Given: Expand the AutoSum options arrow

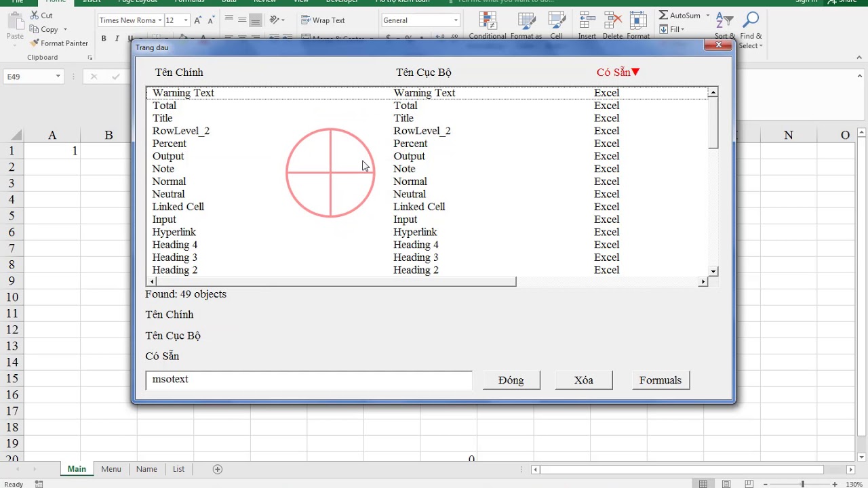Looking at the screenshot, I should tap(707, 15).
